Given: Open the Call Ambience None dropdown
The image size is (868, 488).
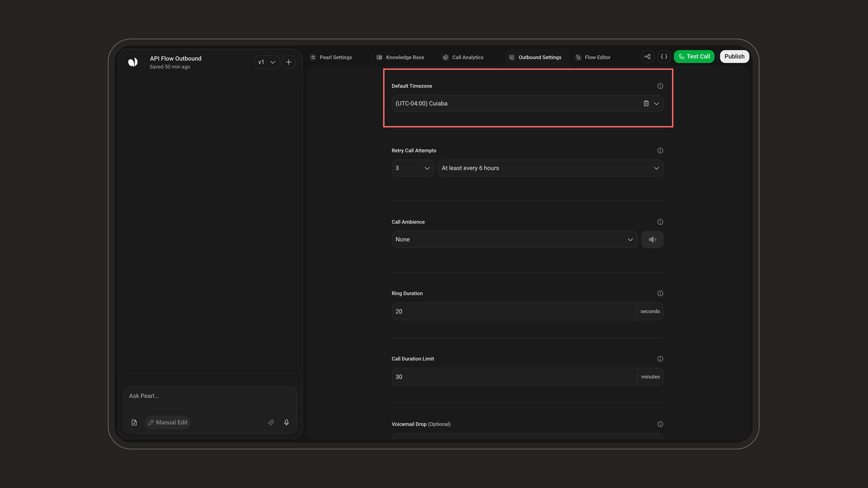Looking at the screenshot, I should coord(514,239).
